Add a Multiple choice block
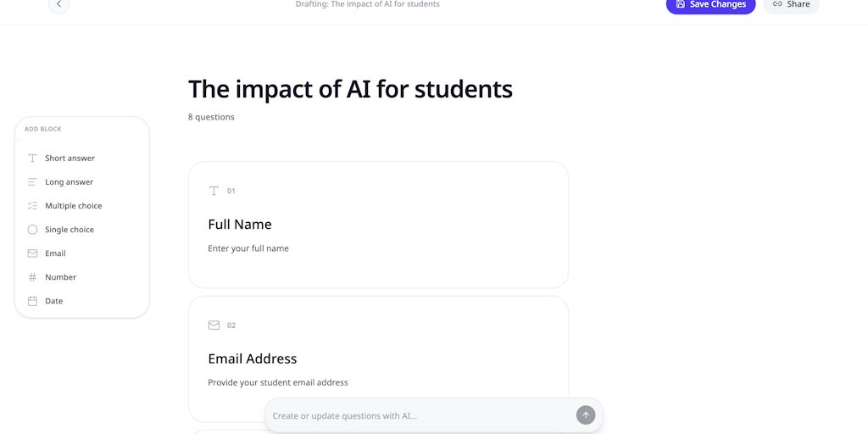The height and width of the screenshot is (434, 868). (73, 206)
